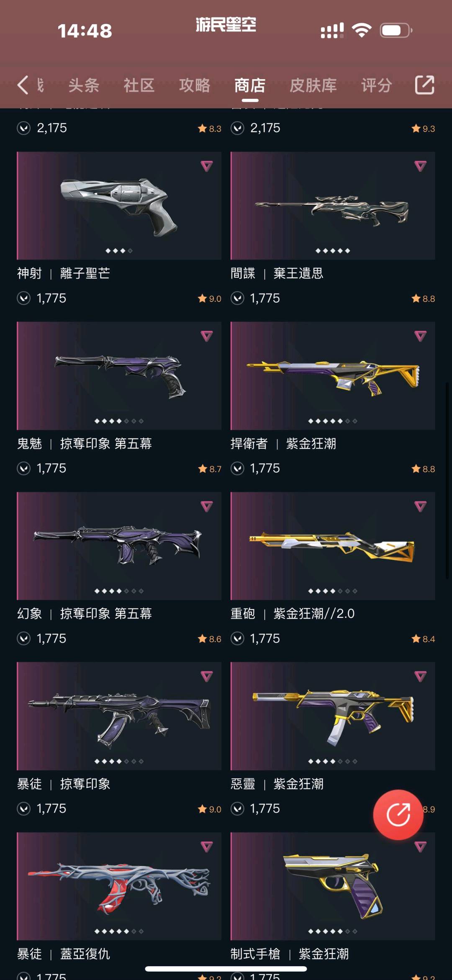The height and width of the screenshot is (980, 452).
Task: Tap the red floating share button
Action: pos(398,815)
